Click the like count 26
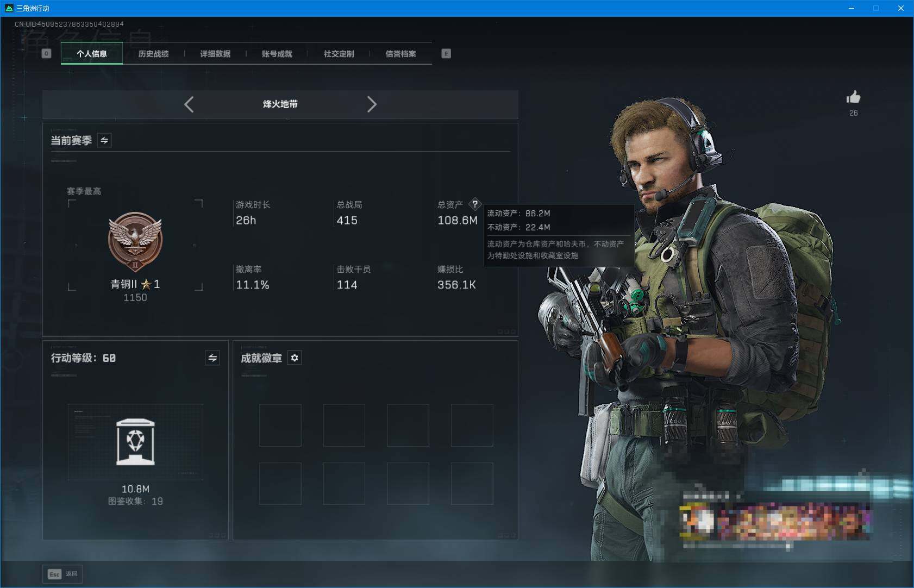This screenshot has width=914, height=588. click(854, 113)
